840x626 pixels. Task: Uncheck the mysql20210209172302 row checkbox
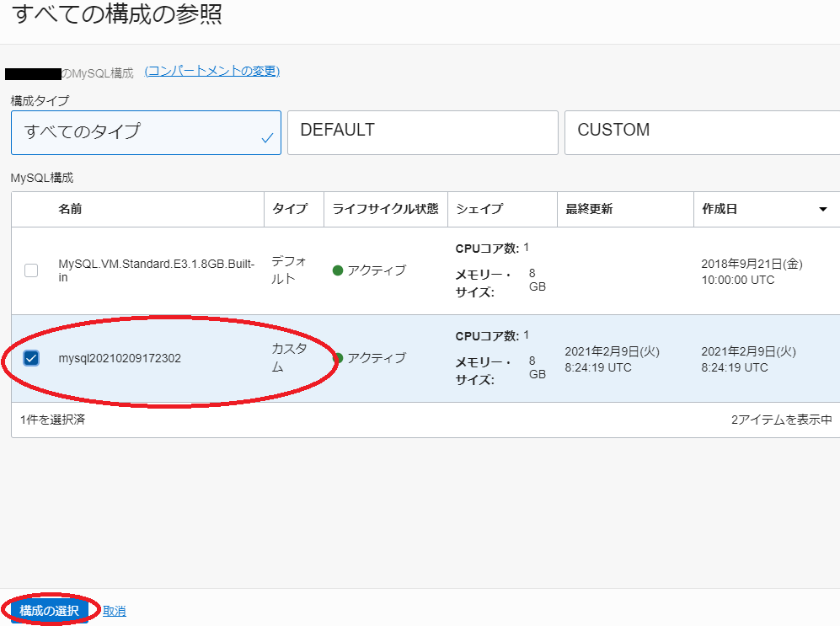tap(31, 358)
